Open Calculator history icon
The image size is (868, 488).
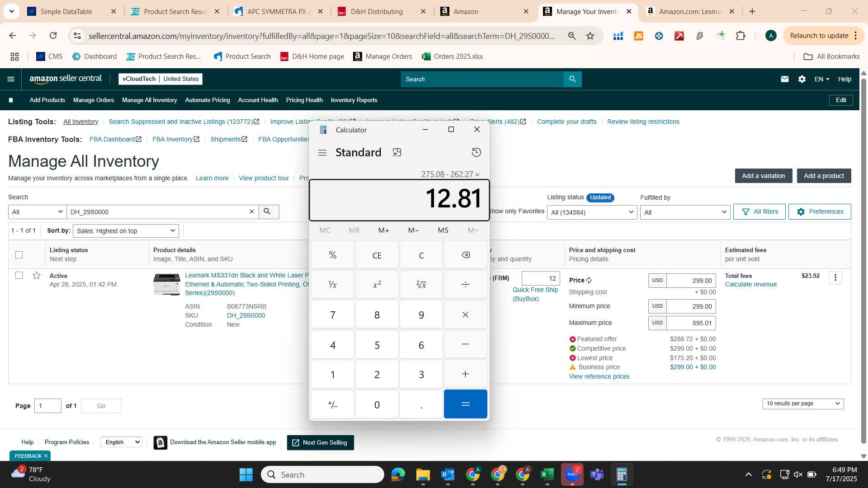click(x=476, y=152)
